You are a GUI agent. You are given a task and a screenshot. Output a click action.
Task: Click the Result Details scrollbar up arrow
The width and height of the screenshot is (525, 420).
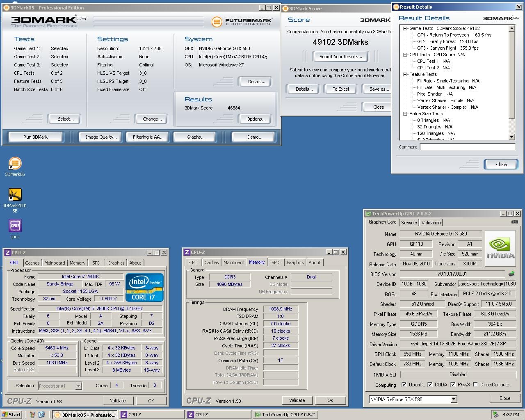[x=511, y=28]
